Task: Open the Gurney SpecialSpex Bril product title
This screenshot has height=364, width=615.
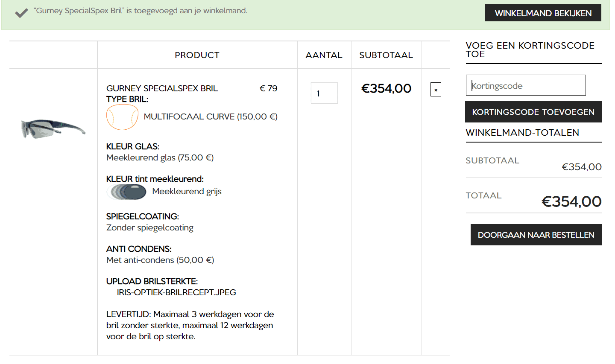Action: [x=162, y=88]
